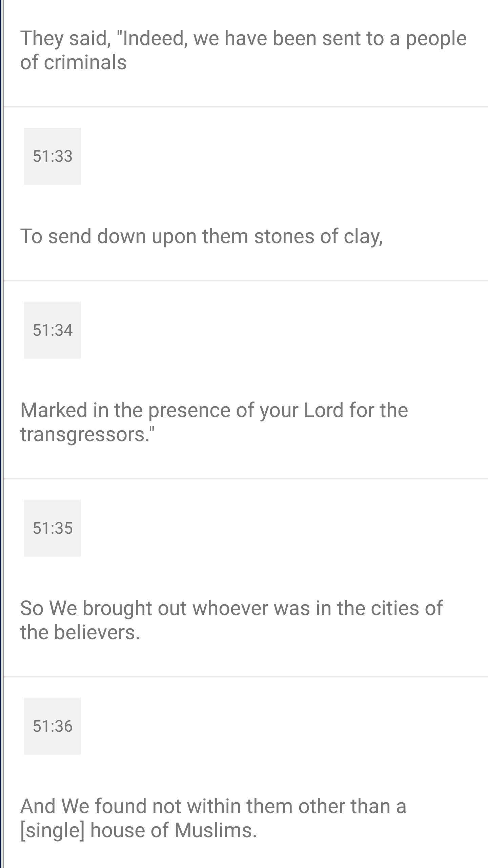Click the word 'people' in the top verse

pyautogui.click(x=436, y=39)
